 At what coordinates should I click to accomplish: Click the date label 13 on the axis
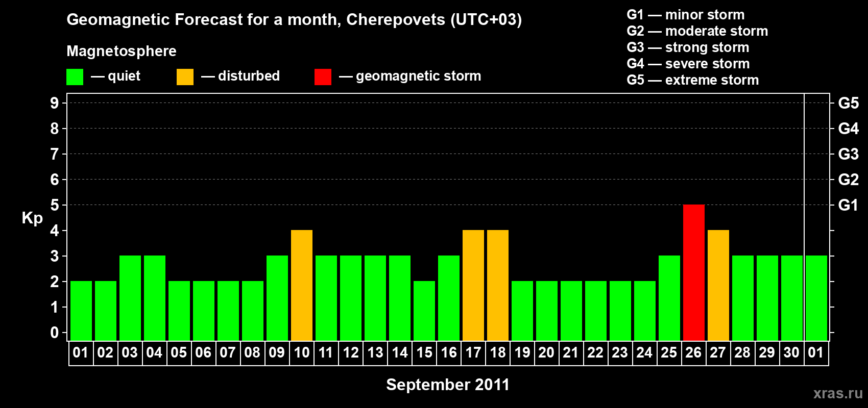[375, 353]
